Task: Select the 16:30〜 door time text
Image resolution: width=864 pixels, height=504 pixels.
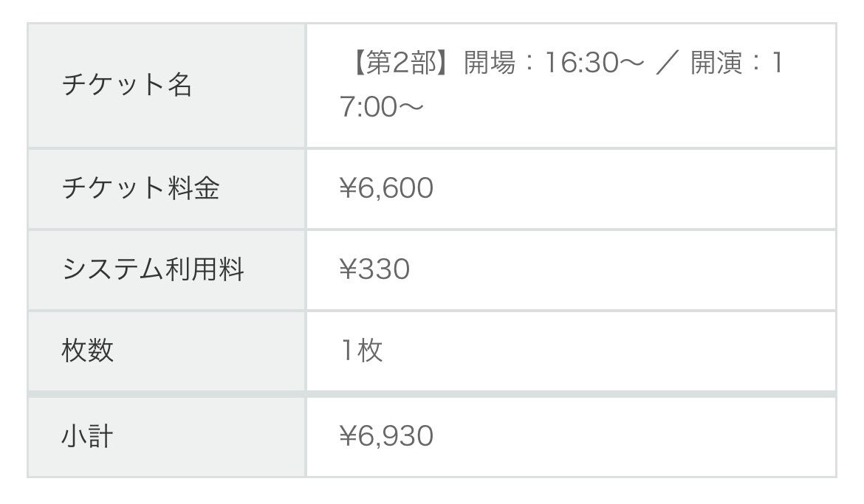Action: pos(594,63)
